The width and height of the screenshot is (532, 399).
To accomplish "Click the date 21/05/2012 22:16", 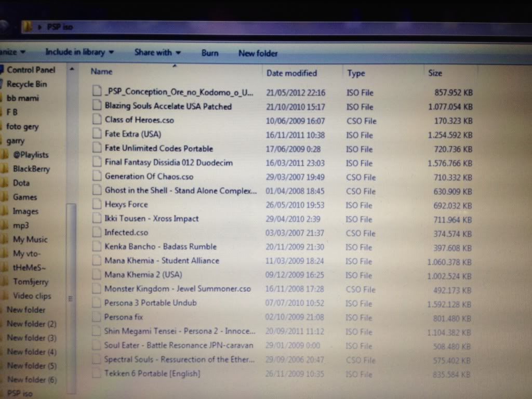I will 296,92.
